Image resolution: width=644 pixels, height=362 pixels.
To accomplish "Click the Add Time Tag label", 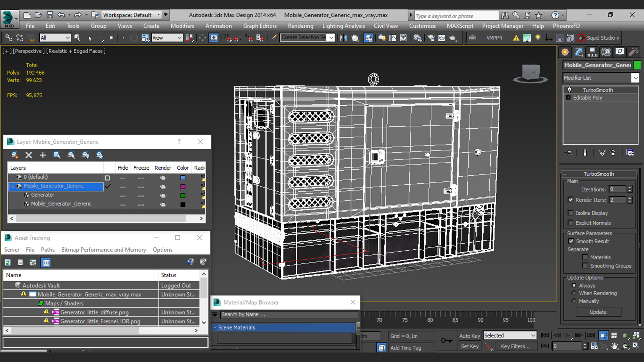I will [x=406, y=348].
